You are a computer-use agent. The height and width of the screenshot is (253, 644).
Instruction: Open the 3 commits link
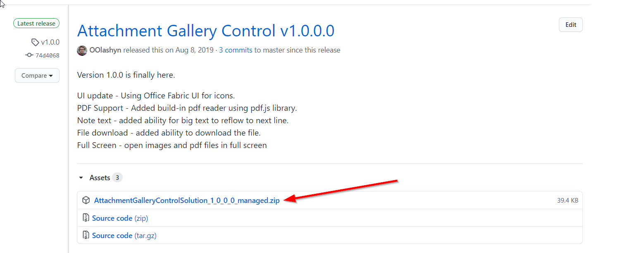click(x=235, y=50)
